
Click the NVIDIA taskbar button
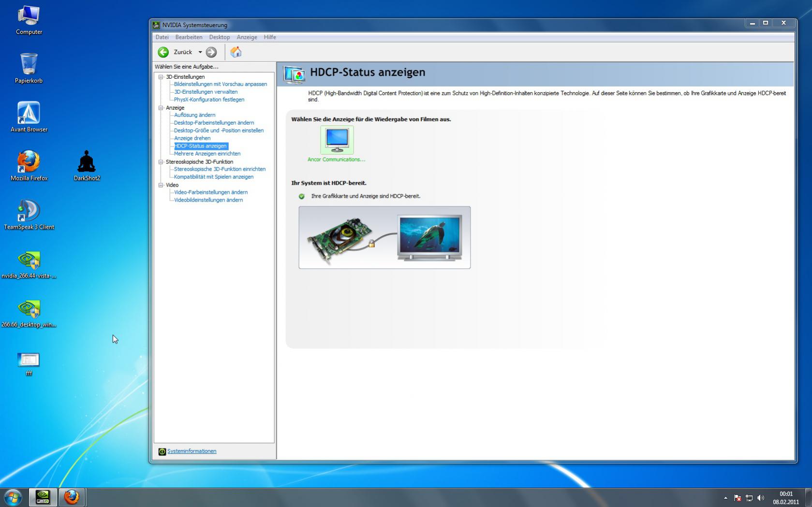point(43,497)
